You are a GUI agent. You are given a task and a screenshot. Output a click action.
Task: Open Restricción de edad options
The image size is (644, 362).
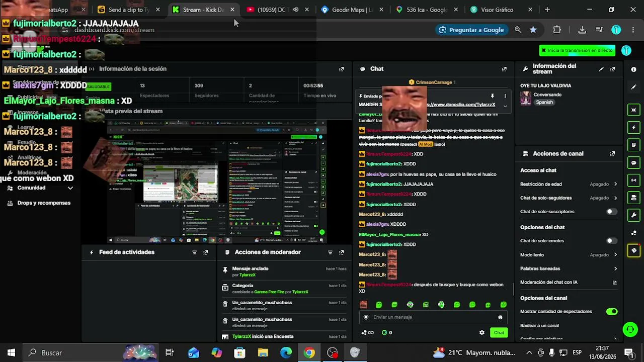pyautogui.click(x=569, y=184)
